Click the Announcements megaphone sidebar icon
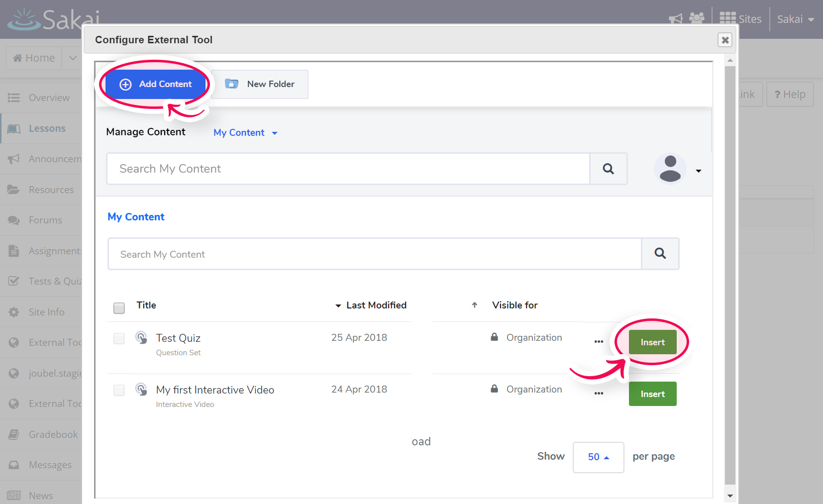This screenshot has width=823, height=504. [14, 159]
